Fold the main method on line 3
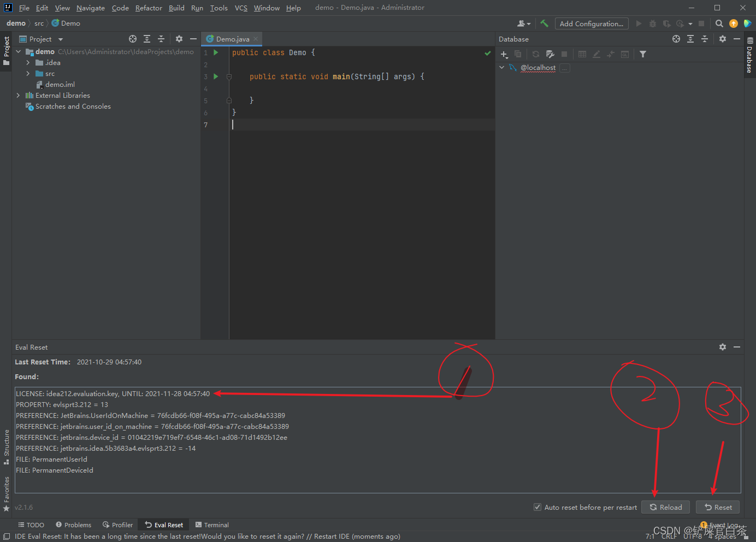The image size is (756, 542). (x=229, y=77)
